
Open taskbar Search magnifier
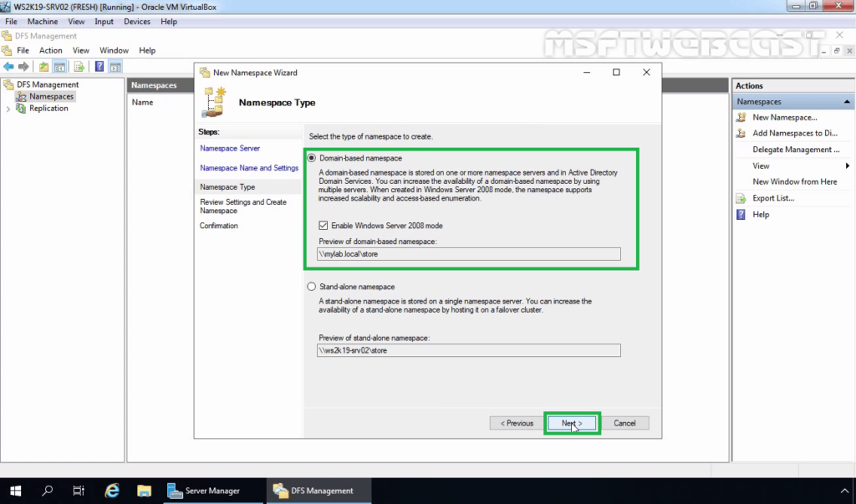pos(48,491)
